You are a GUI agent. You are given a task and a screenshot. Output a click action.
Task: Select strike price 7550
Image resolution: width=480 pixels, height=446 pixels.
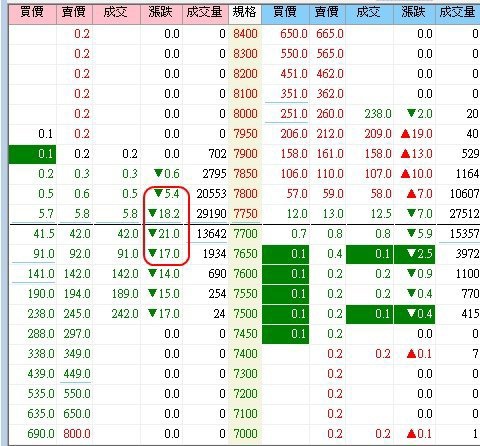[245, 294]
